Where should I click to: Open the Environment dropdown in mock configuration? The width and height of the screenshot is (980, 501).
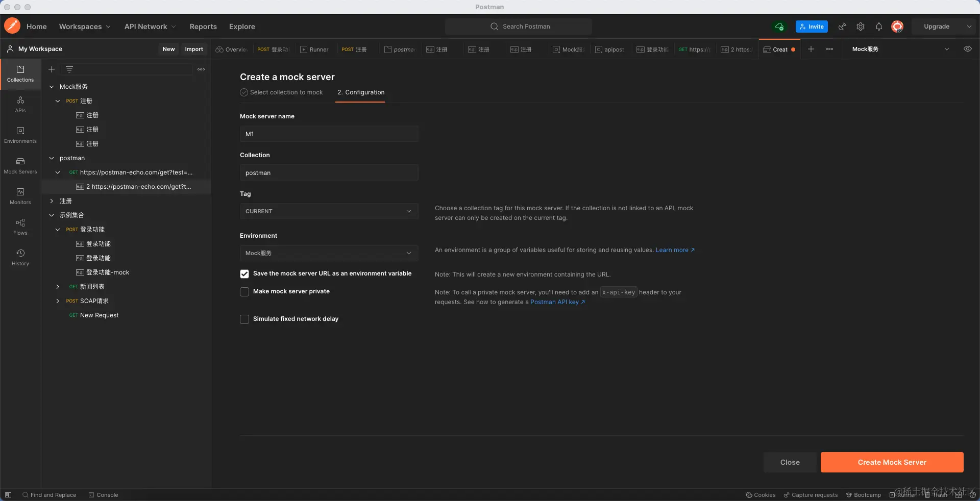tap(329, 253)
